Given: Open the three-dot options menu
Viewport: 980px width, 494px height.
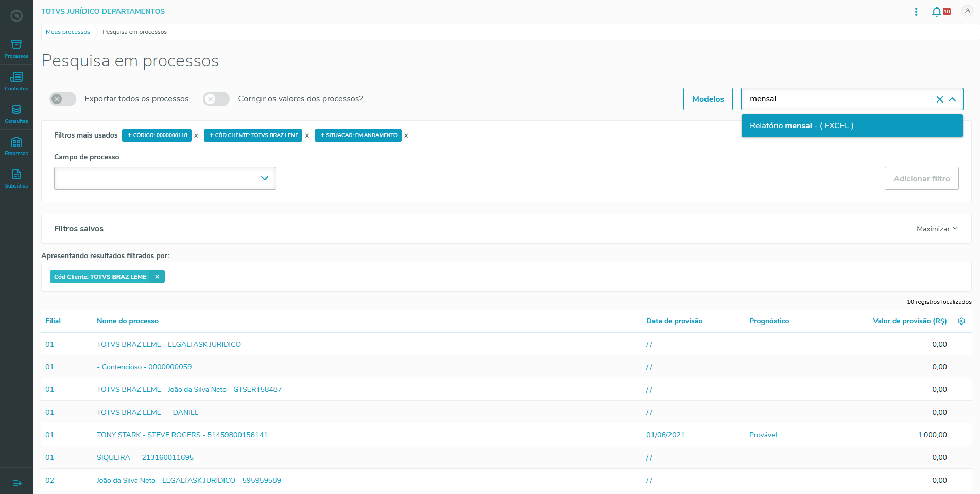Looking at the screenshot, I should [x=916, y=12].
